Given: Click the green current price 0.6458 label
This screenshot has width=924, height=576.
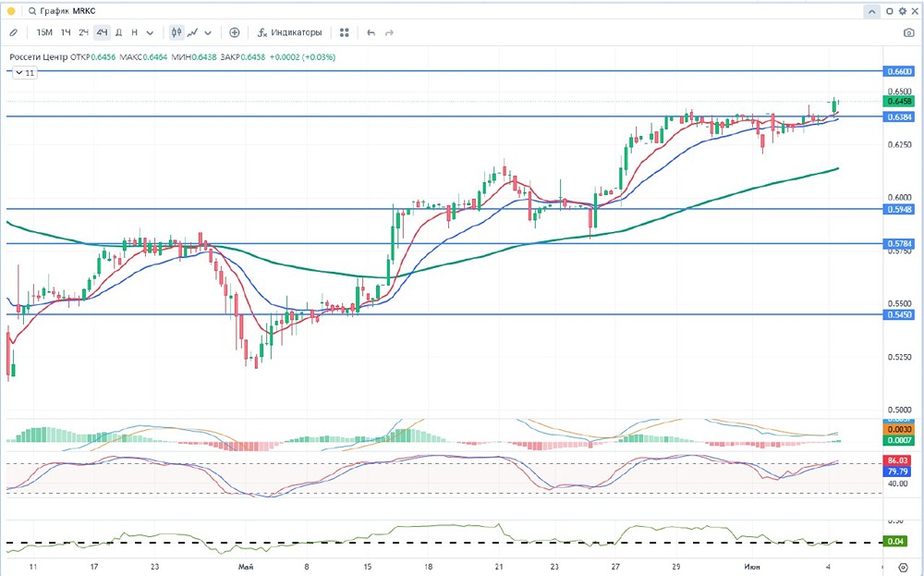Looking at the screenshot, I should [x=899, y=102].
